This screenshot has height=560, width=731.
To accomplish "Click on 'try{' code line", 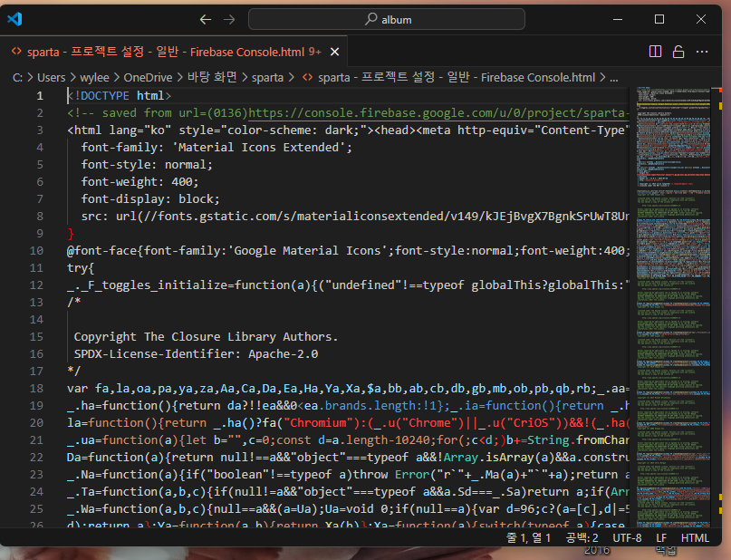I will (81, 268).
